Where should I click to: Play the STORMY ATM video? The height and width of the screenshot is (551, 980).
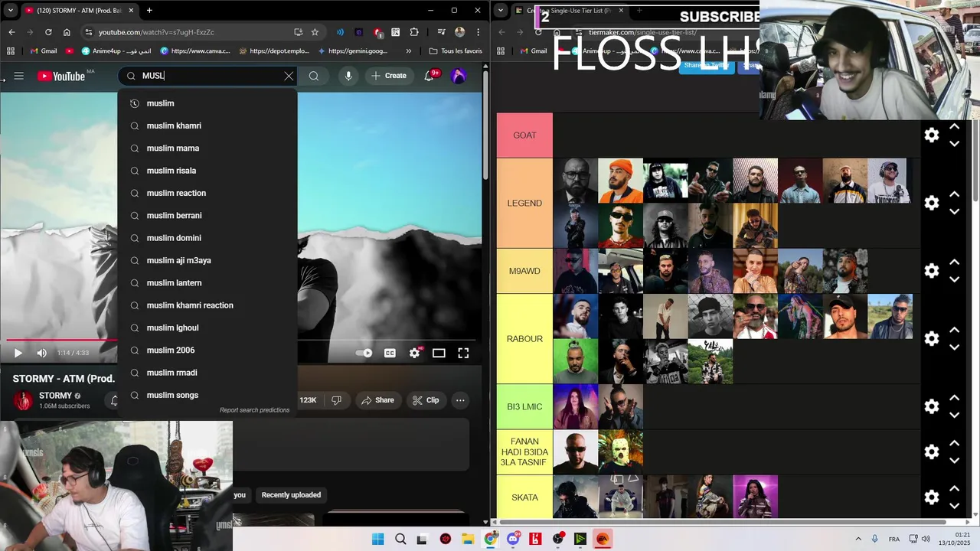coord(18,353)
